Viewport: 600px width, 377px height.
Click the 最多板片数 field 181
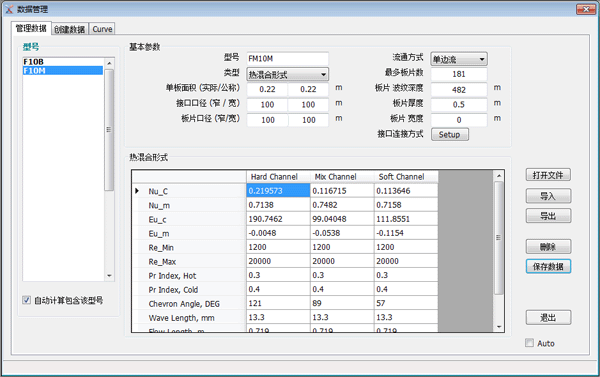[459, 74]
